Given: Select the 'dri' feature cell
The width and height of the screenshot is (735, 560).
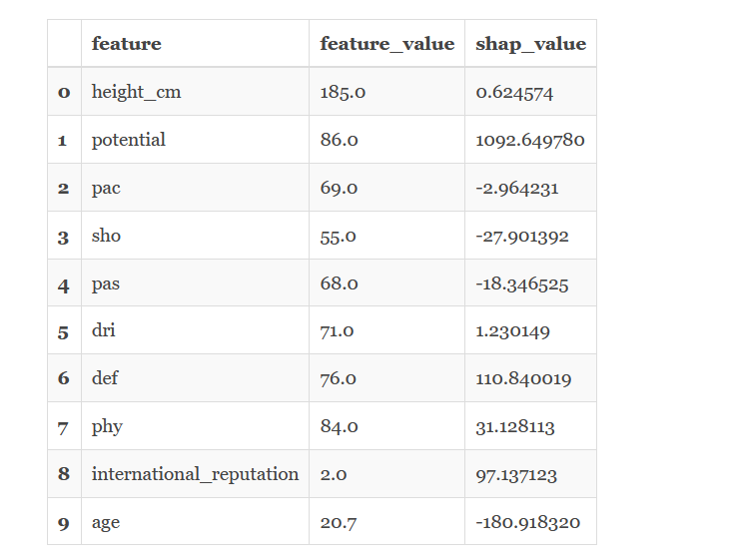Looking at the screenshot, I should pos(104,330).
